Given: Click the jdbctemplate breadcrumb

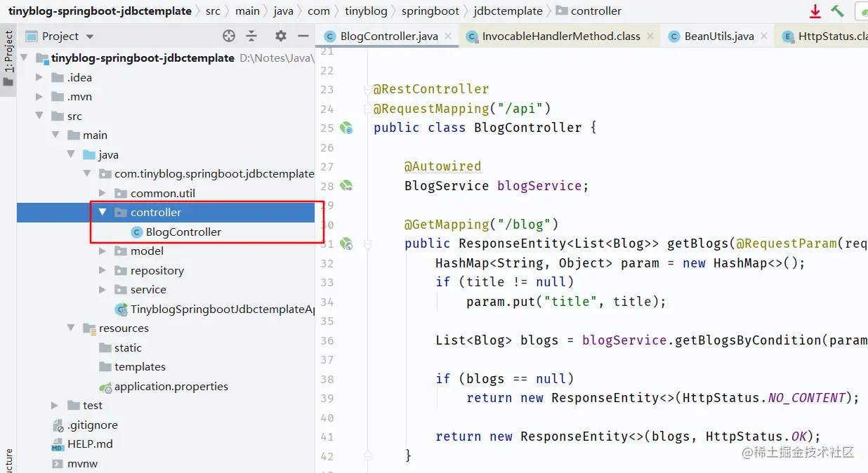Looking at the screenshot, I should [508, 11].
